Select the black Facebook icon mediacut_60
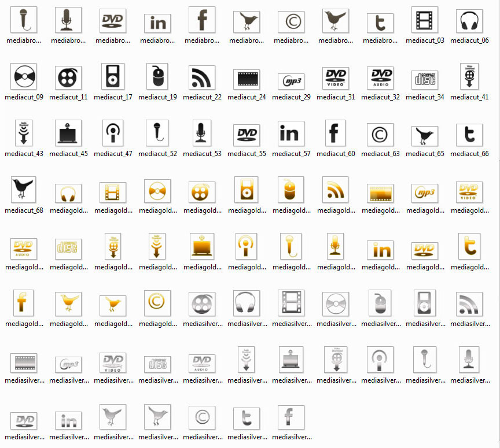The width and height of the screenshot is (500, 448). click(x=336, y=133)
